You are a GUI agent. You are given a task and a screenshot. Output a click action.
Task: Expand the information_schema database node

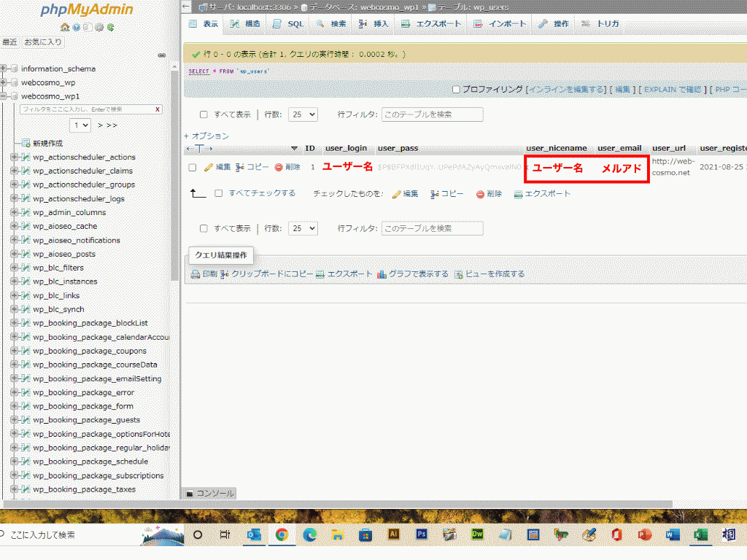[x=4, y=69]
